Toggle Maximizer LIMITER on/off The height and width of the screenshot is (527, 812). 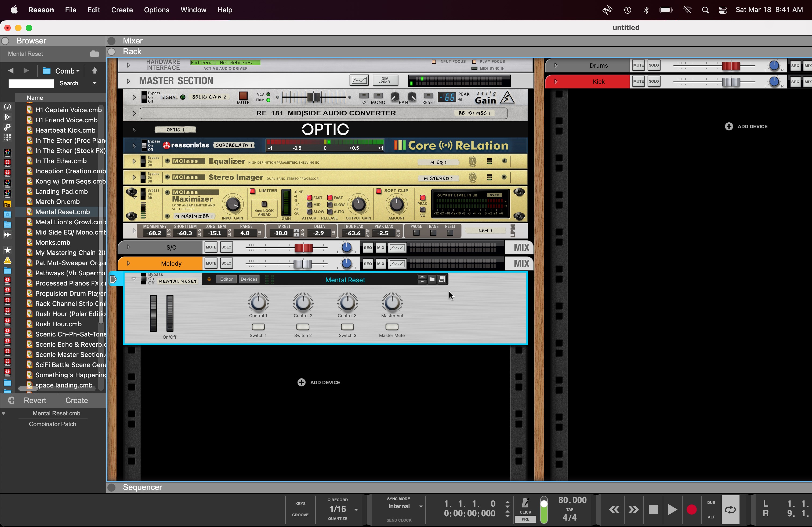(252, 191)
